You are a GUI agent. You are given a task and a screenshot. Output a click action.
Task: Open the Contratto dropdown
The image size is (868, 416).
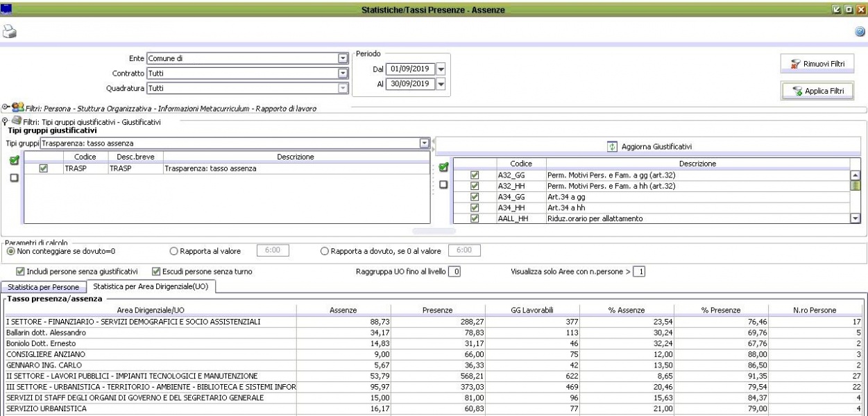tap(342, 73)
